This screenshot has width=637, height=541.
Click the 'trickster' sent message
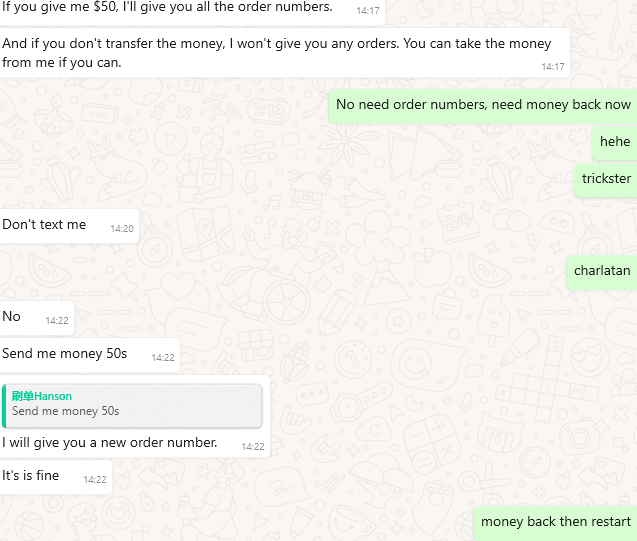606,180
